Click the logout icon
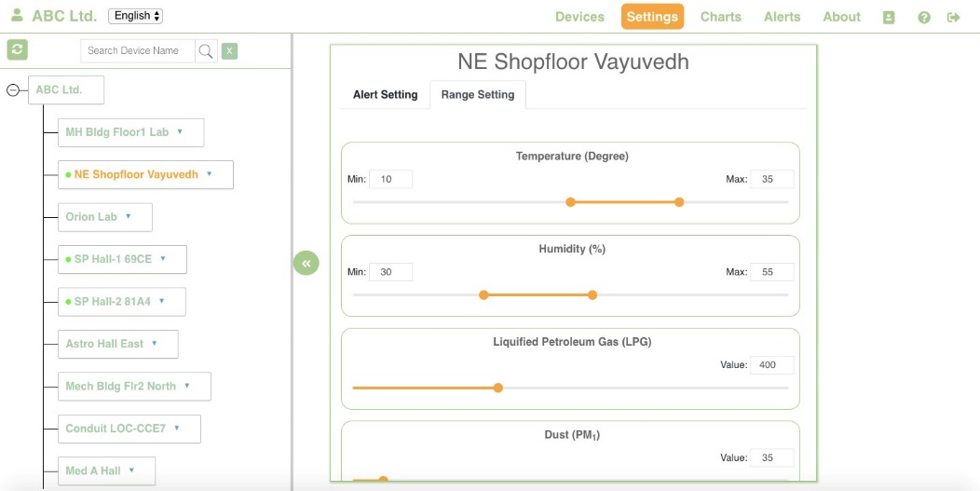 click(953, 18)
